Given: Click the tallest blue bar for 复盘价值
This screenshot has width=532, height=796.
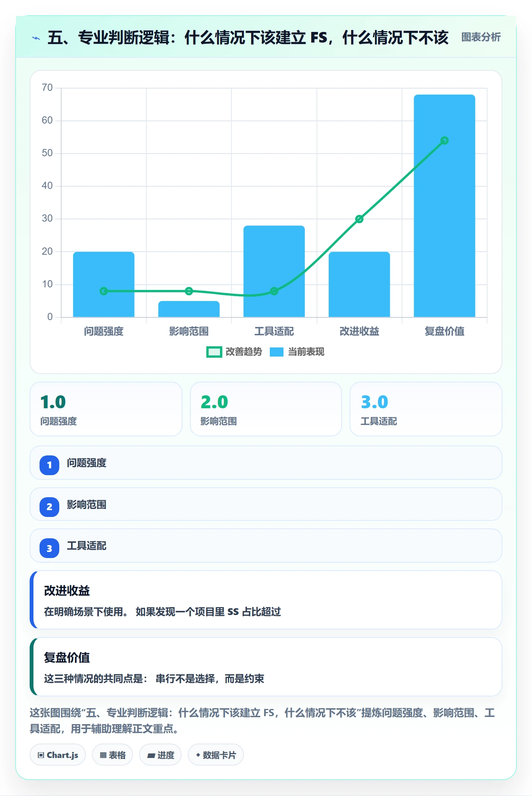Looking at the screenshot, I should point(445,206).
